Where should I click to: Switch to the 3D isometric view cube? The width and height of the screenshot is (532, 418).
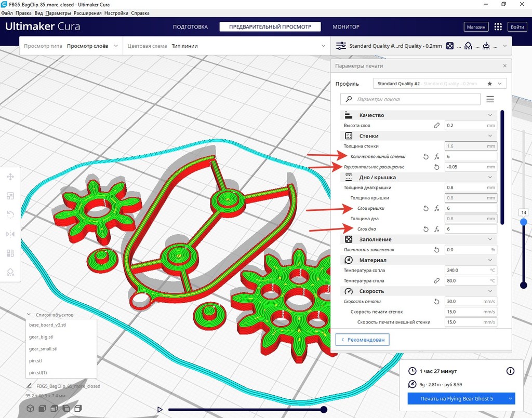pyautogui.click(x=30, y=409)
